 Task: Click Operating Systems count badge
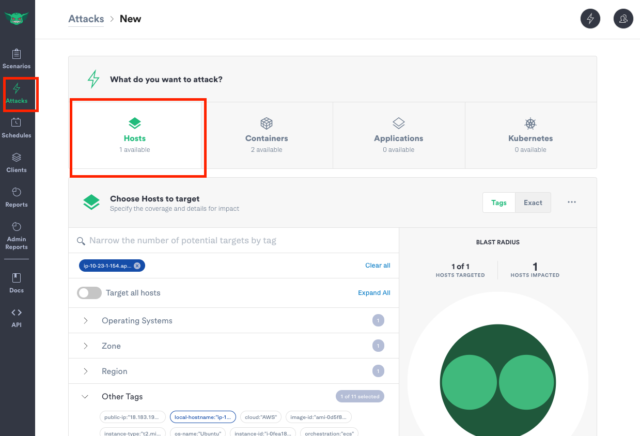click(x=378, y=320)
